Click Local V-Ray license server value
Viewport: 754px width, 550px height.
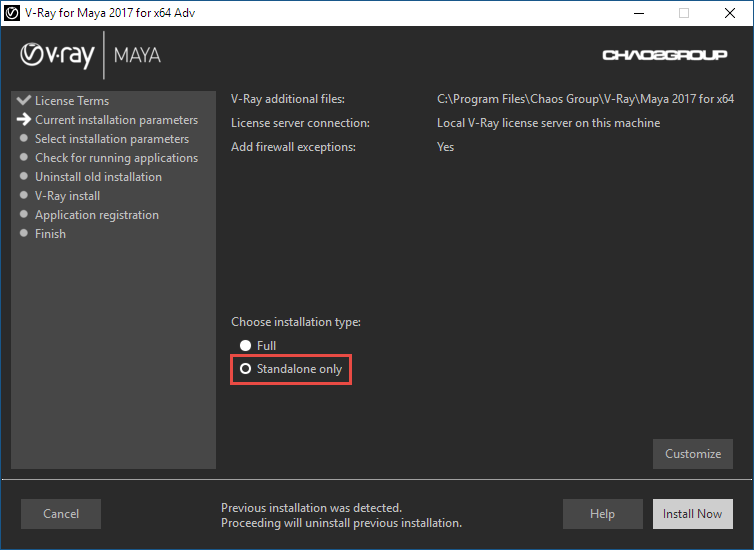[x=548, y=123]
